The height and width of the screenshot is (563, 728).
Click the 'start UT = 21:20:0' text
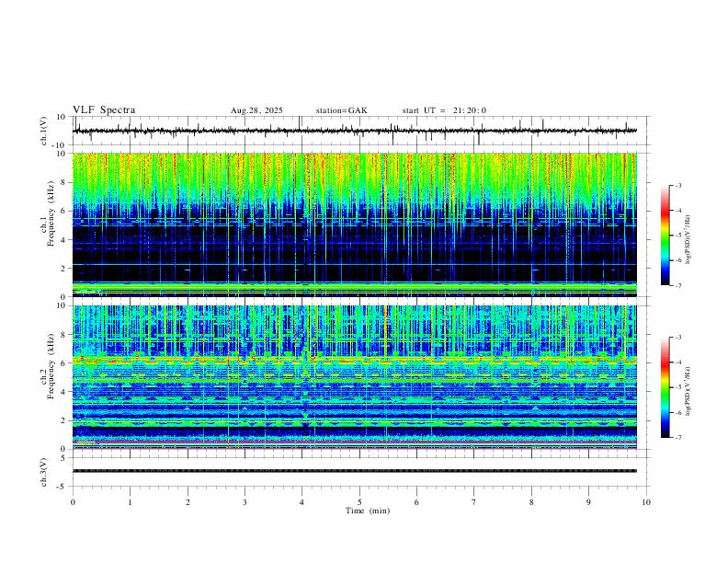tap(444, 110)
